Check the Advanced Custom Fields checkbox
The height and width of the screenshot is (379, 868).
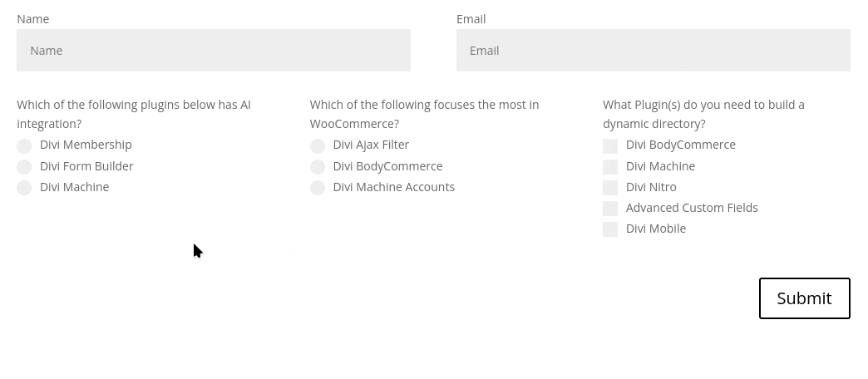coord(610,209)
